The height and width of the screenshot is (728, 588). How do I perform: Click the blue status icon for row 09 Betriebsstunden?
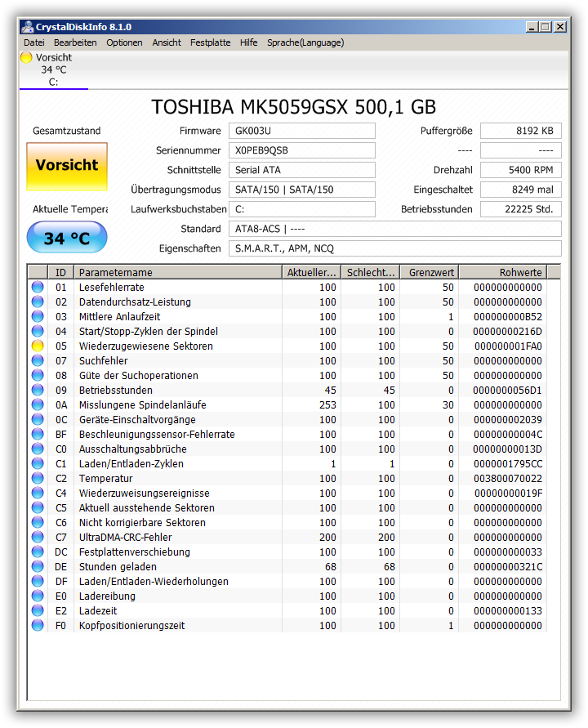[x=38, y=390]
